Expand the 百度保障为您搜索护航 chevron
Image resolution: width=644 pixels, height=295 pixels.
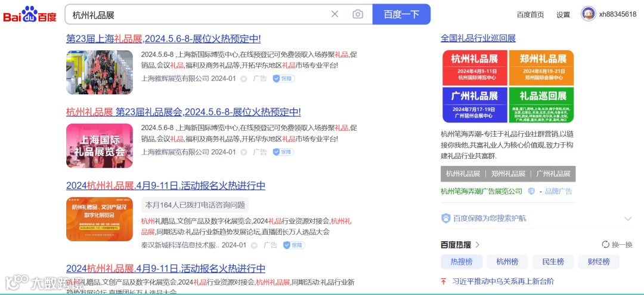click(x=627, y=219)
